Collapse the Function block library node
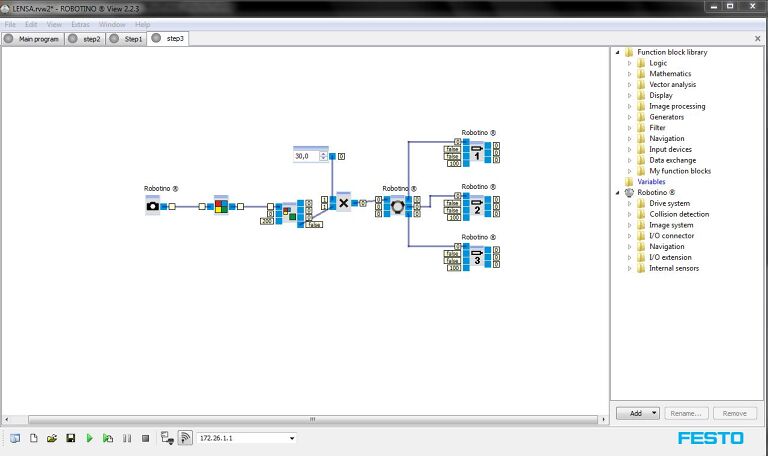The height and width of the screenshot is (456, 768). click(618, 52)
